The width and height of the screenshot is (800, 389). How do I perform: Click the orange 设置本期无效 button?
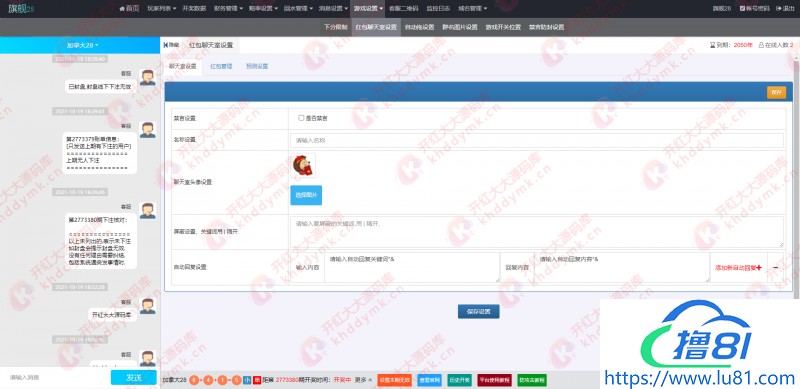[395, 380]
